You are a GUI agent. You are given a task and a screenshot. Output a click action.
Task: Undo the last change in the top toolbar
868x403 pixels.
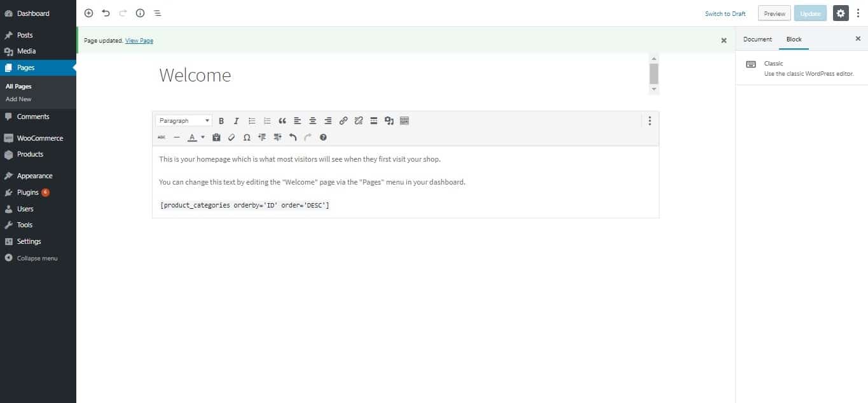[106, 13]
